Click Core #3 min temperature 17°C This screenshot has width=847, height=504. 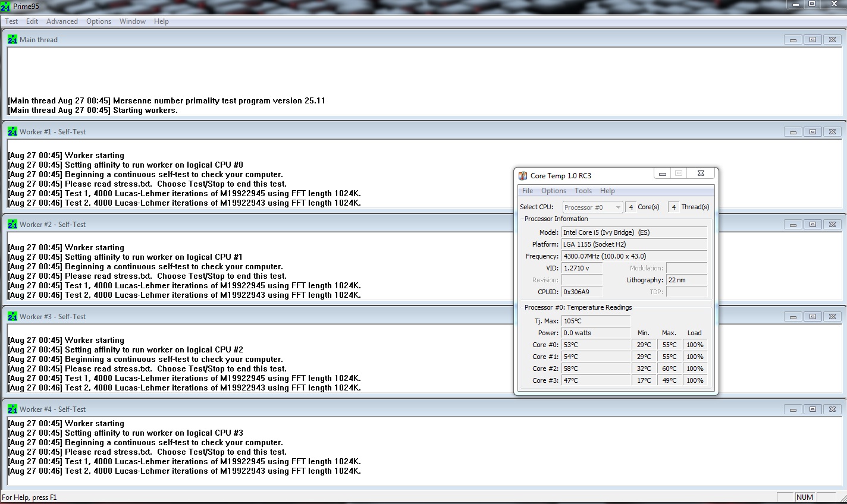click(x=644, y=380)
